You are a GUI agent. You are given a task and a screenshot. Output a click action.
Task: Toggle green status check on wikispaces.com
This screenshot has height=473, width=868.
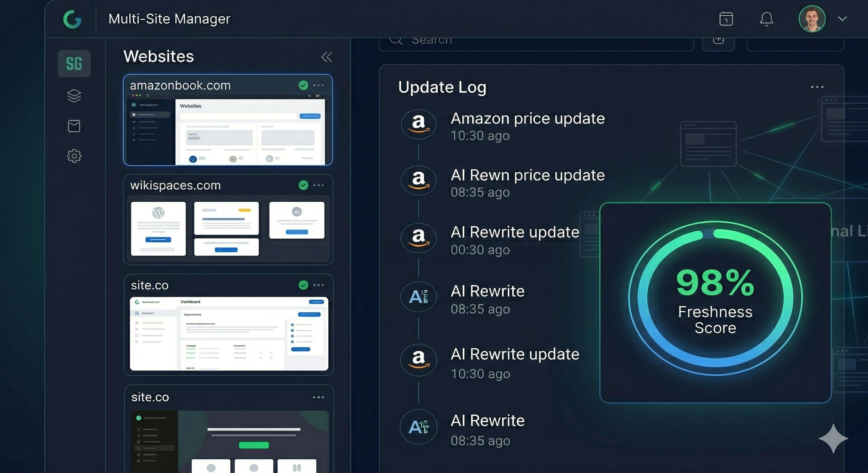pyautogui.click(x=303, y=185)
